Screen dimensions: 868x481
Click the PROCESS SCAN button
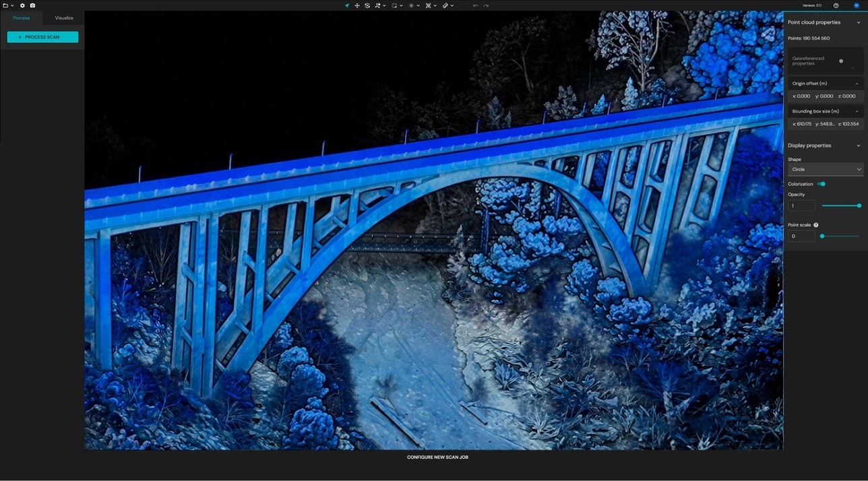[42, 37]
